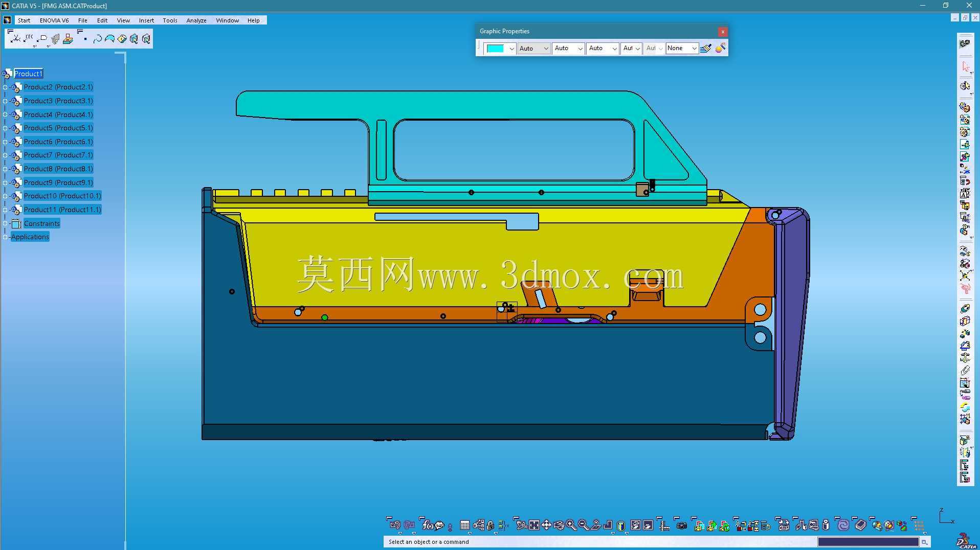Open the shading view mode icon
The width and height of the screenshot is (980, 550).
(x=621, y=525)
